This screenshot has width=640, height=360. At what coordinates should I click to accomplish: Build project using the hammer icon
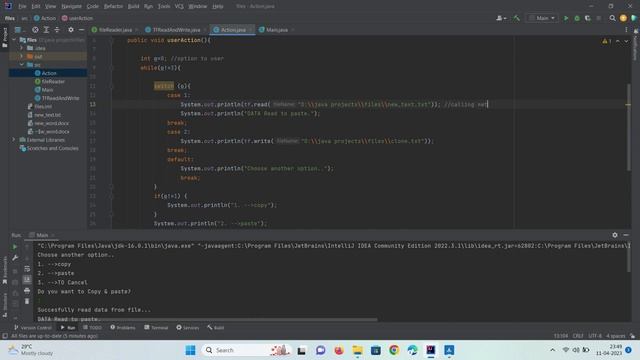517,18
